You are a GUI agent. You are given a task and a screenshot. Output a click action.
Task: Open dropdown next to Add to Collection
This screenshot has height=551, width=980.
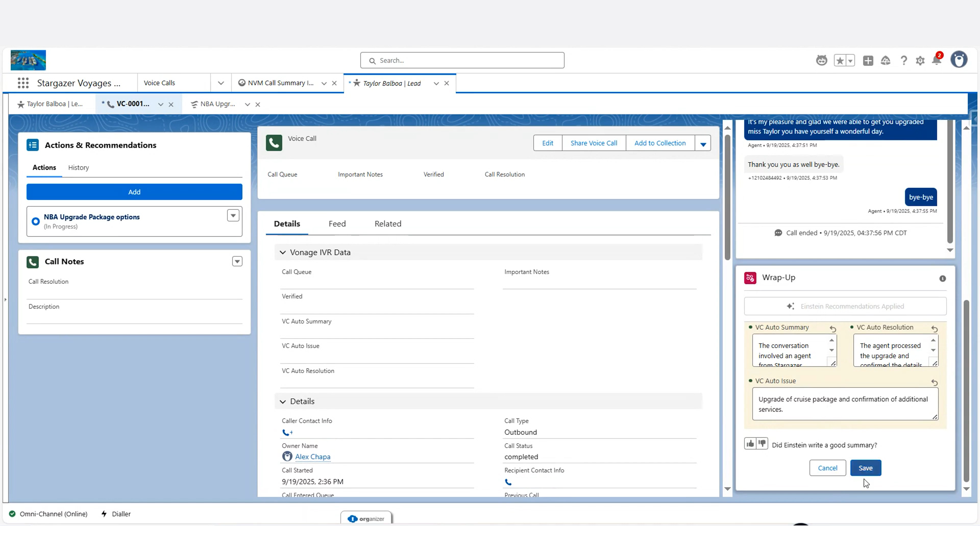[703, 144]
